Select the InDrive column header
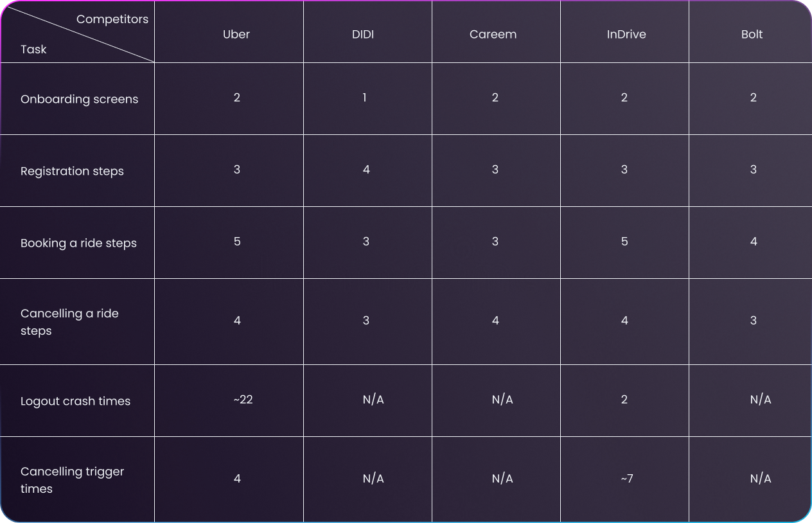The width and height of the screenshot is (812, 523). click(x=626, y=34)
